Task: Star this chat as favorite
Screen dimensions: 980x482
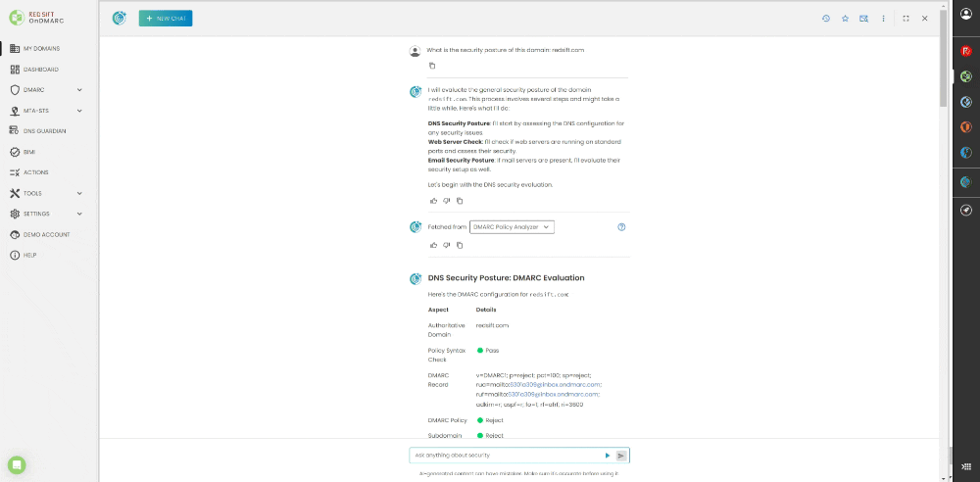Action: point(845,19)
